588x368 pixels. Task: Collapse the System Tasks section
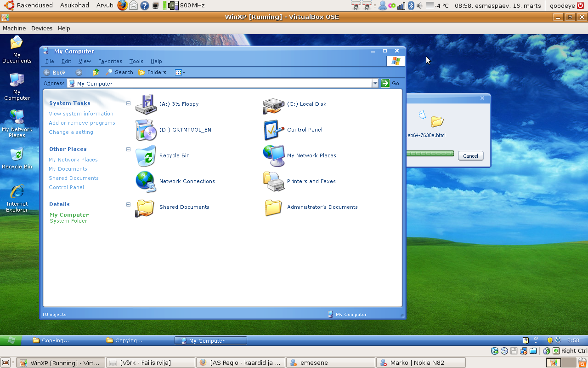pyautogui.click(x=129, y=103)
